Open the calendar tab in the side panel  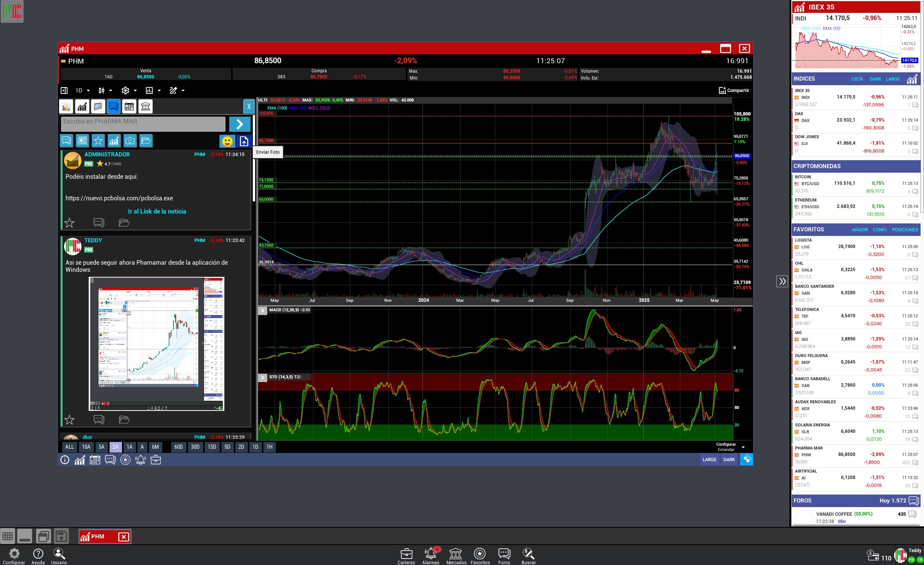click(x=129, y=107)
